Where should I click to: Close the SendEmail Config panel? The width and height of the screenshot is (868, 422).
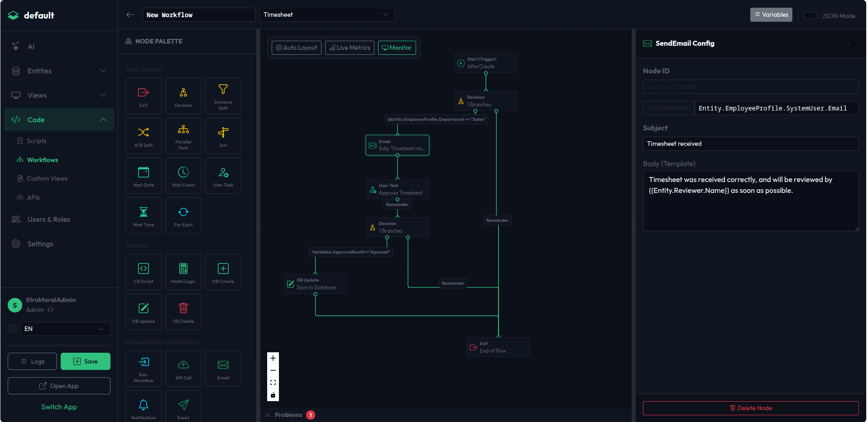tap(854, 43)
